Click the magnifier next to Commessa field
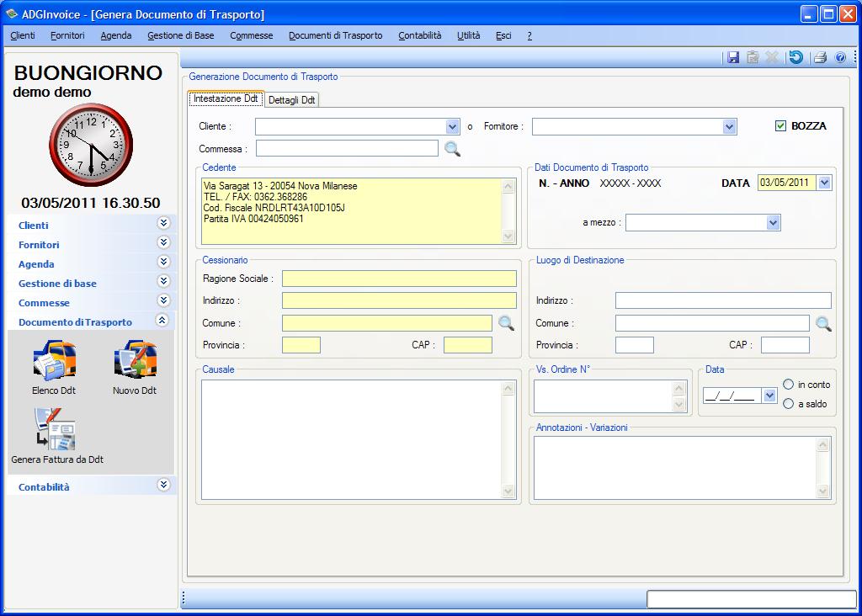862x616 pixels. click(x=453, y=149)
